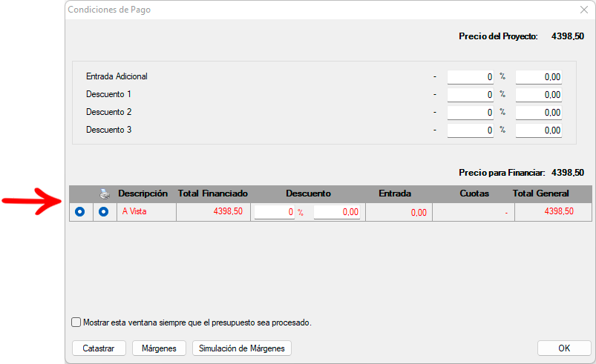This screenshot has width=596, height=364.
Task: Click A Vista Entrada value 0,00
Action: [419, 213]
